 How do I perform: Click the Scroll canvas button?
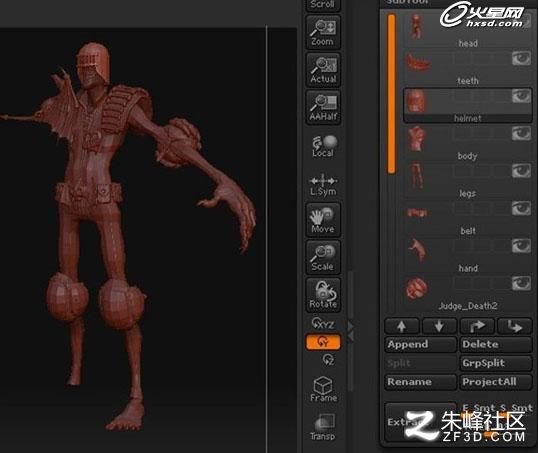(323, 5)
